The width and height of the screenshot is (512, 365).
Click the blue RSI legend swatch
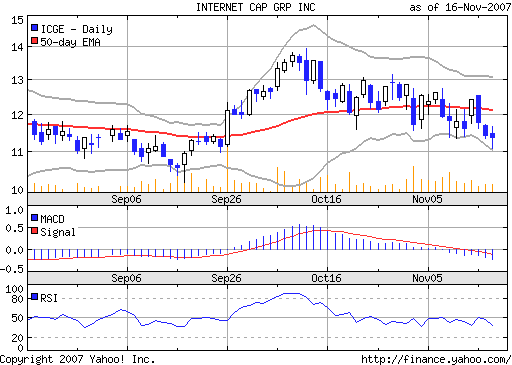pos(34,297)
